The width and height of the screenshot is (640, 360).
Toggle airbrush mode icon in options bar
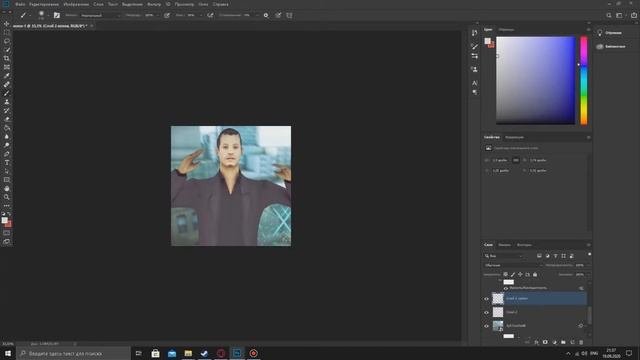[210, 15]
